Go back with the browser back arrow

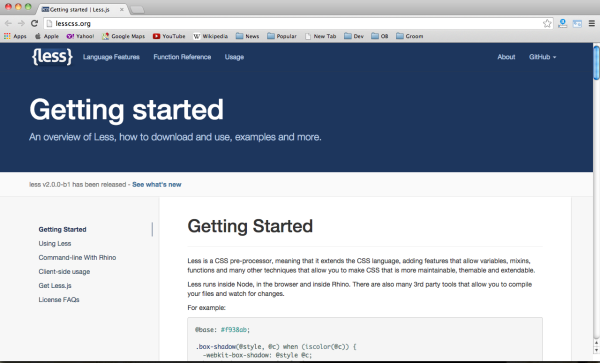8,23
